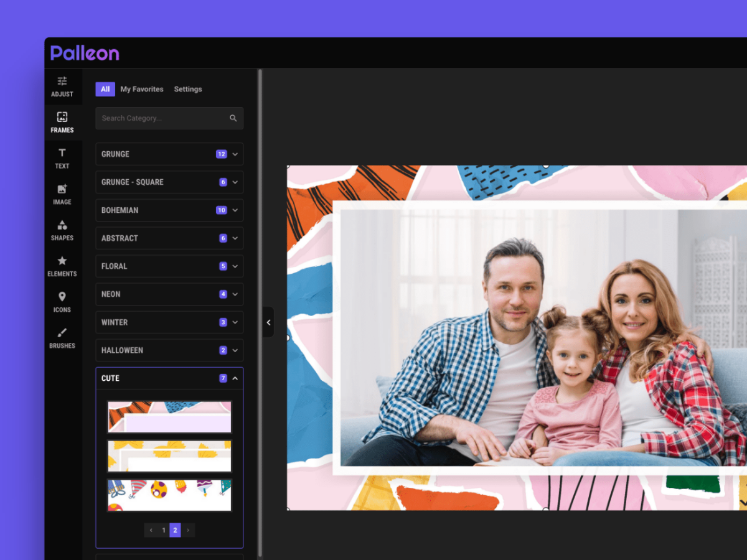Image resolution: width=747 pixels, height=560 pixels.
Task: Click the Bohemian count badge 10
Action: (221, 210)
